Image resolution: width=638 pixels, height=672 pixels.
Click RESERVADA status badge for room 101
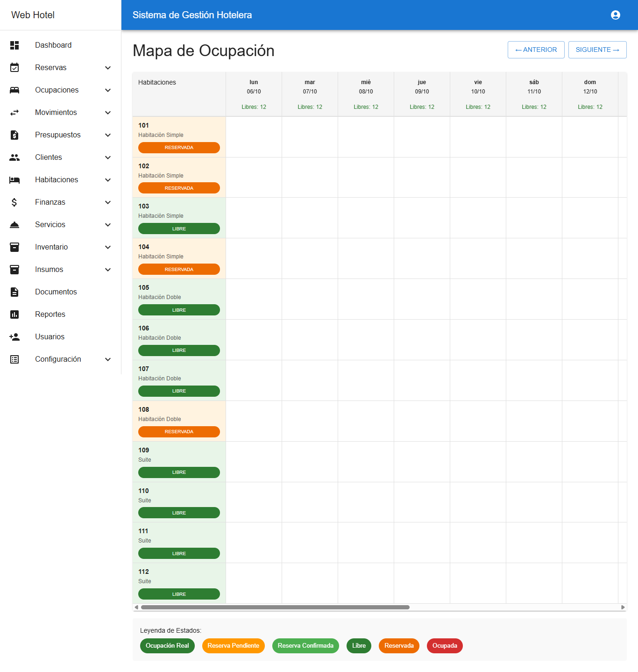179,148
